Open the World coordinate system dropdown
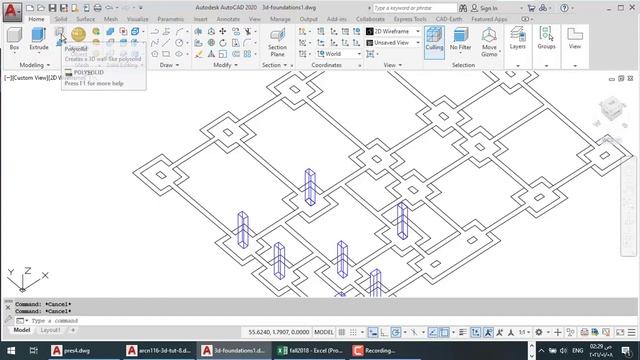 (339, 54)
